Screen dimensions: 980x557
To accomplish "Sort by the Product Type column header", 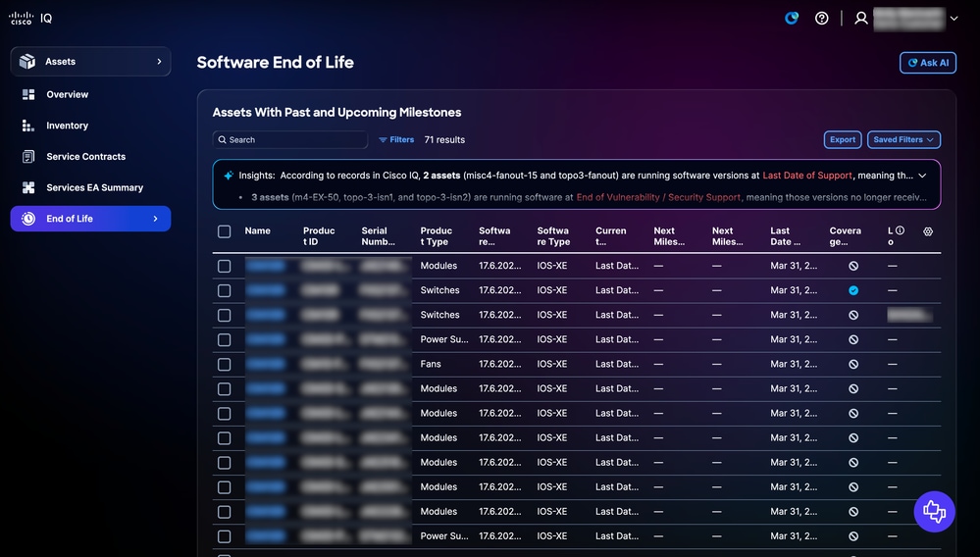I will pos(437,236).
